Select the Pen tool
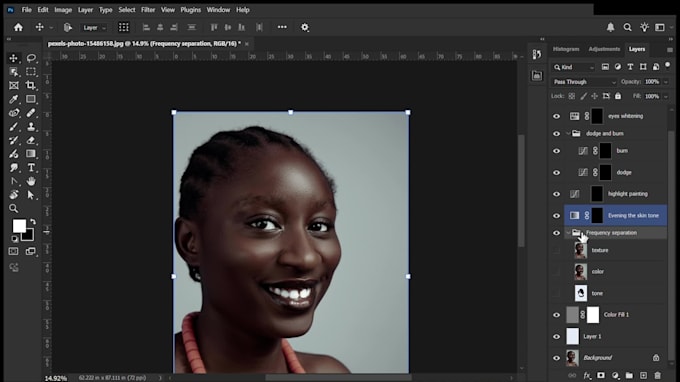The image size is (680, 382). coord(13,181)
